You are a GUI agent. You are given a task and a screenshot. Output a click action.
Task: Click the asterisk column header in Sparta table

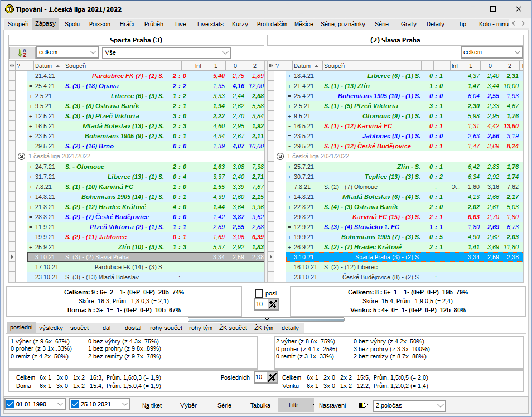(12, 66)
